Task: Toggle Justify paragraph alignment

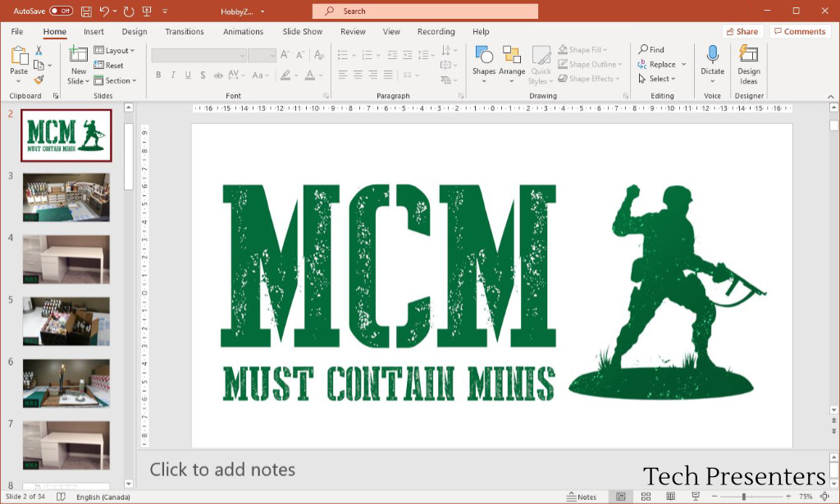Action: [x=388, y=75]
